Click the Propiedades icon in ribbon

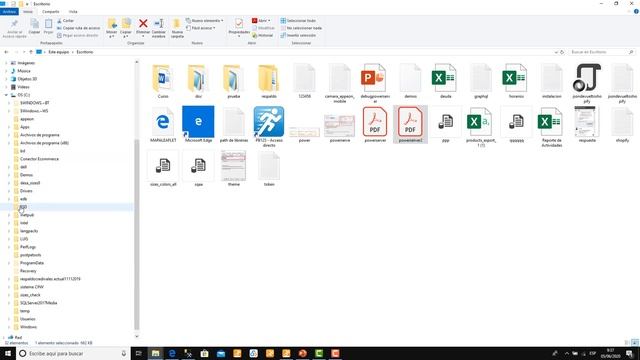pyautogui.click(x=239, y=24)
